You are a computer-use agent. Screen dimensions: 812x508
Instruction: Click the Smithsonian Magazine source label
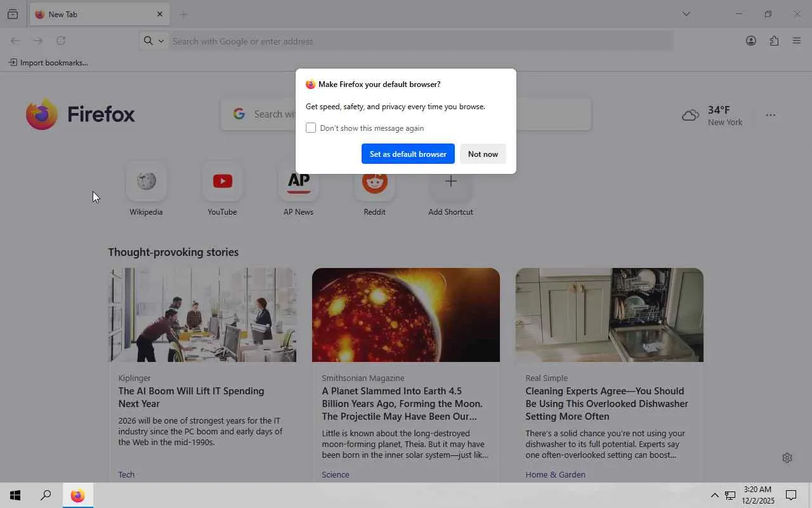click(x=363, y=378)
